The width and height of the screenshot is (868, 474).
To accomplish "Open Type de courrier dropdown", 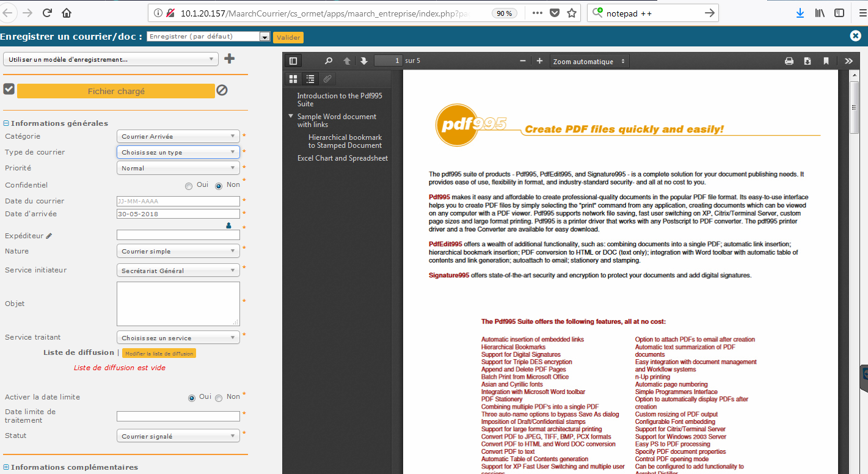I will tap(178, 152).
